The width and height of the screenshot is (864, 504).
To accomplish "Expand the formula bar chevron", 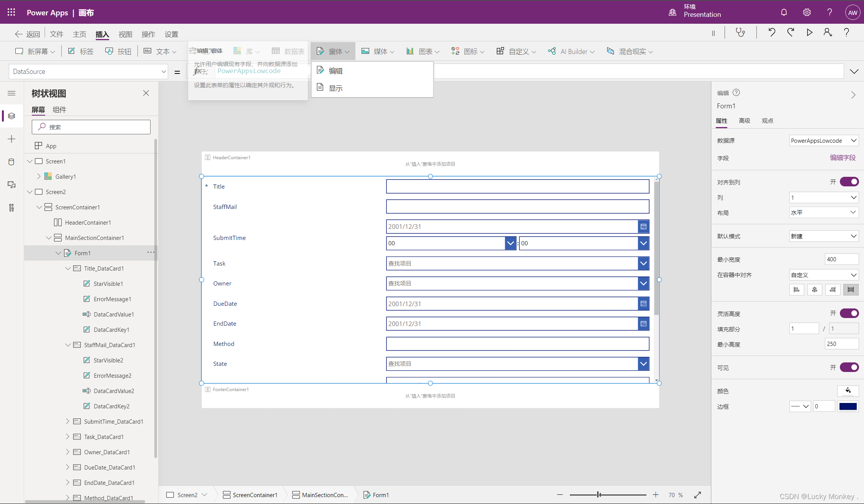I will (854, 72).
